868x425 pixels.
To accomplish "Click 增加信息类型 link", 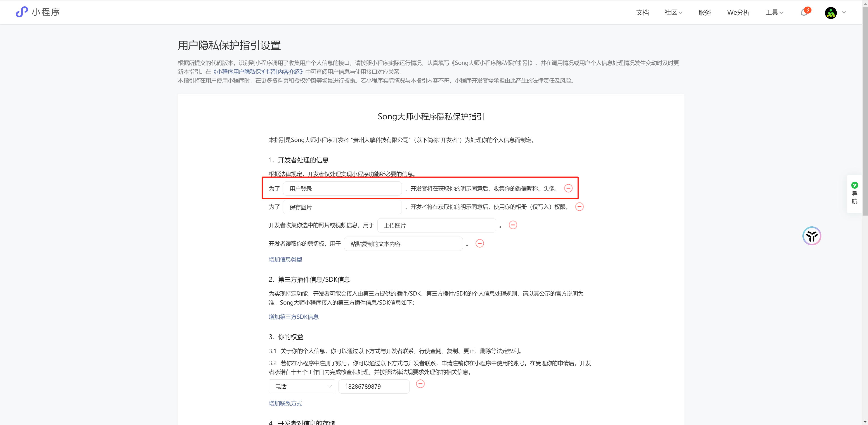I will (x=285, y=259).
